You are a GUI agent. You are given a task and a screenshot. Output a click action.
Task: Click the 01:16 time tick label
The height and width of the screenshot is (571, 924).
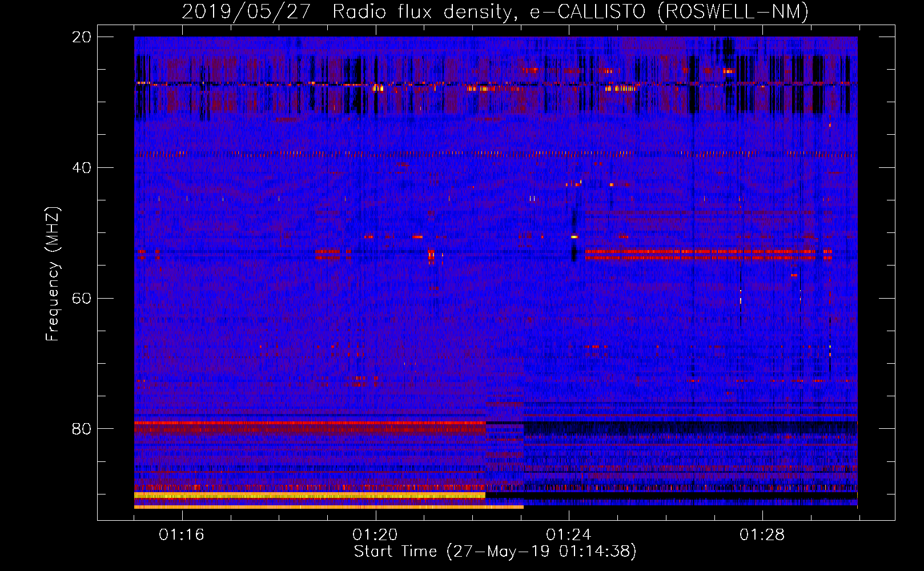[x=182, y=535]
